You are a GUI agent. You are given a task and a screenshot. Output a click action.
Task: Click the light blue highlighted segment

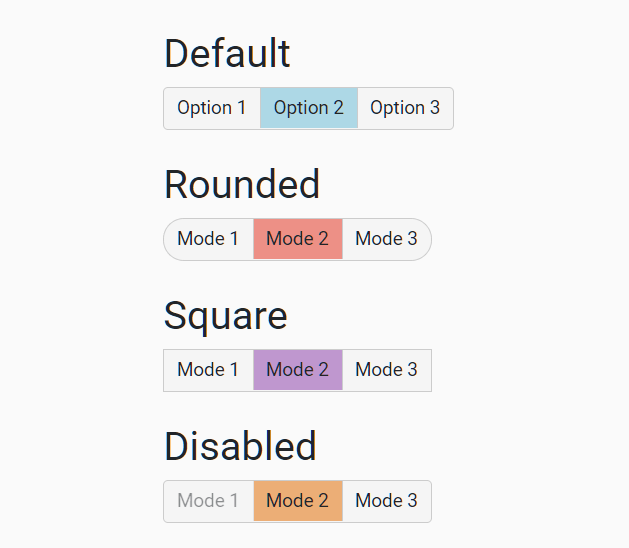point(308,108)
